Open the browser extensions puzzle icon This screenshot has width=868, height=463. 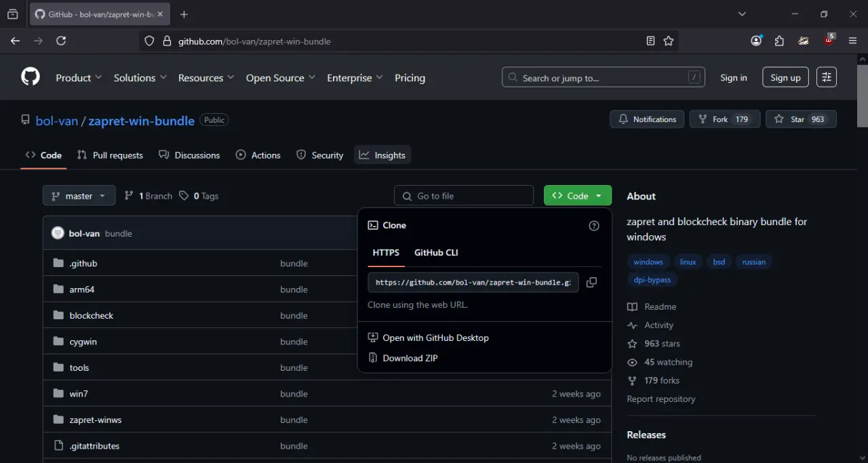pyautogui.click(x=779, y=41)
